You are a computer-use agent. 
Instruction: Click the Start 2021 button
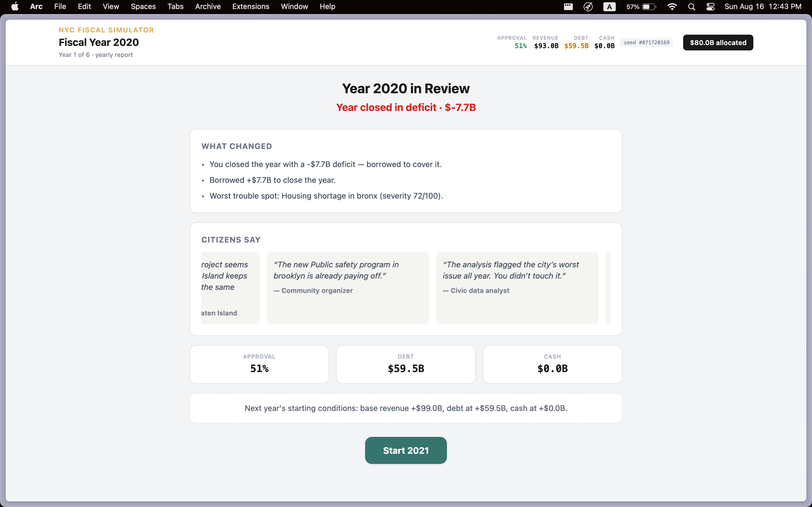pyautogui.click(x=406, y=450)
